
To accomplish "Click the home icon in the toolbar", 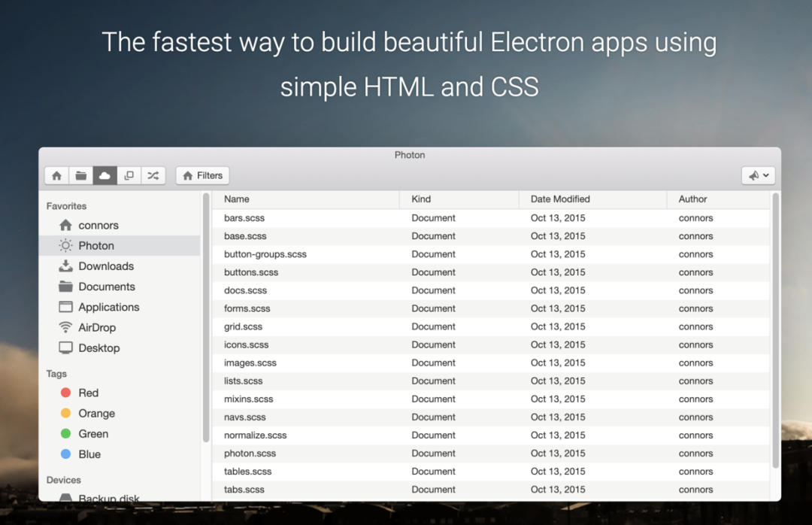I will pyautogui.click(x=57, y=176).
